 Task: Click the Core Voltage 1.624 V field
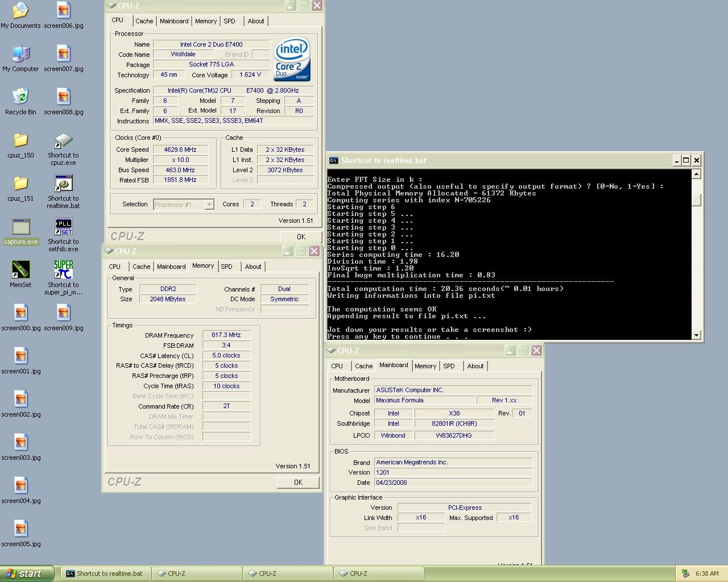click(x=250, y=74)
